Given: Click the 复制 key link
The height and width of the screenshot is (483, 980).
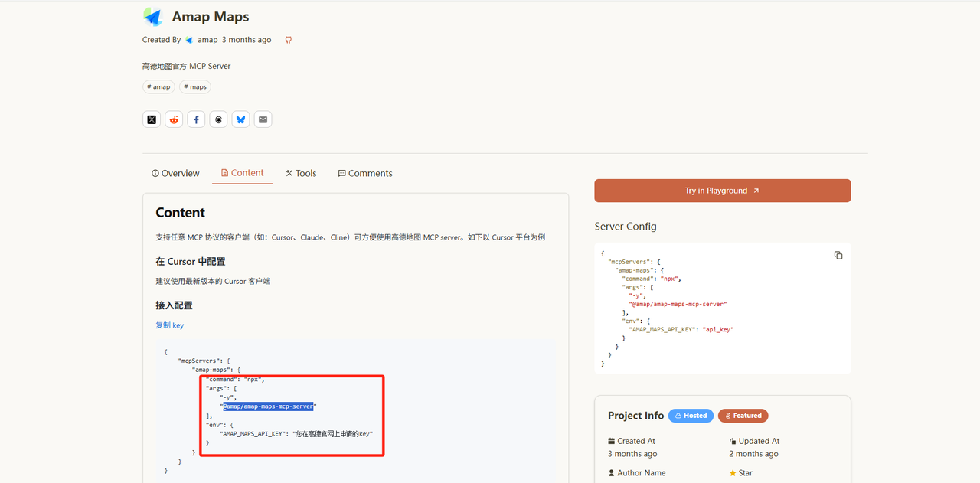Looking at the screenshot, I should coord(169,325).
